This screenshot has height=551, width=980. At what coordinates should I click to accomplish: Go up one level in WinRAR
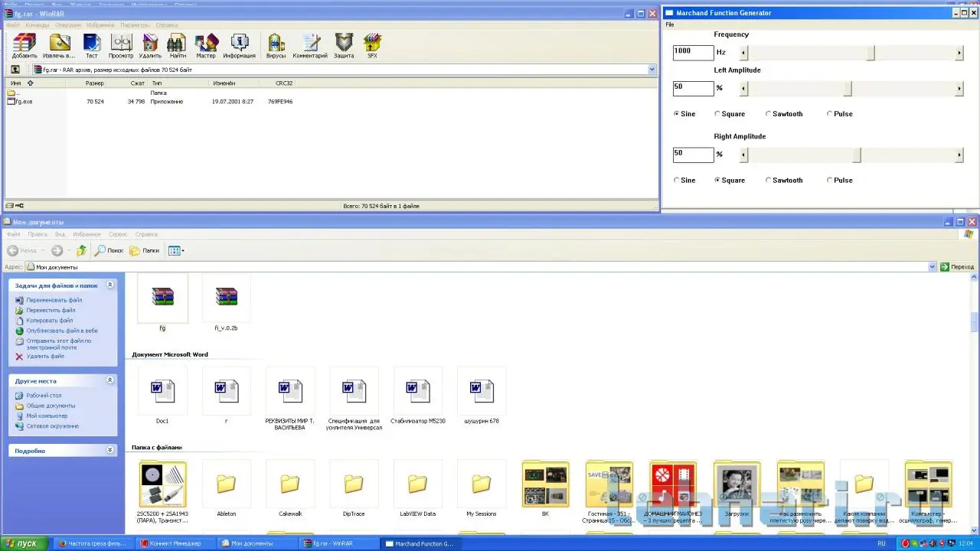(x=15, y=70)
